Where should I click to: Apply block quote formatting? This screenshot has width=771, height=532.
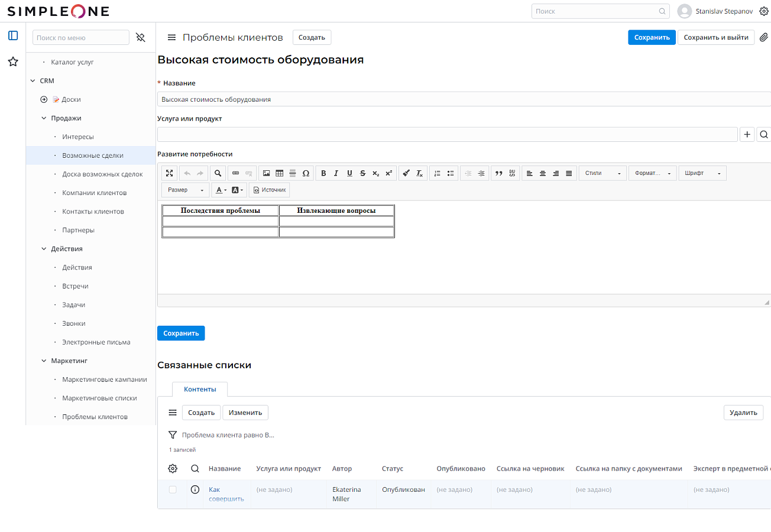point(498,173)
